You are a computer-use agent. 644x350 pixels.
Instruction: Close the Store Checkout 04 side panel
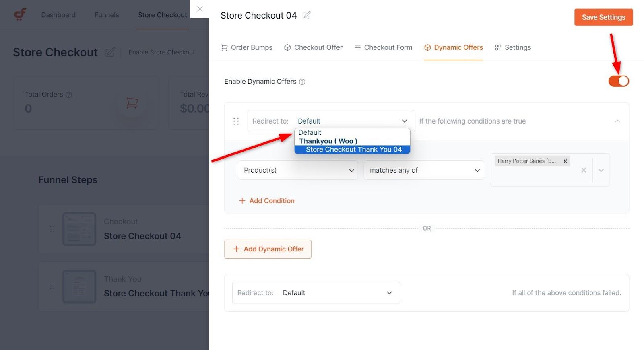[200, 9]
